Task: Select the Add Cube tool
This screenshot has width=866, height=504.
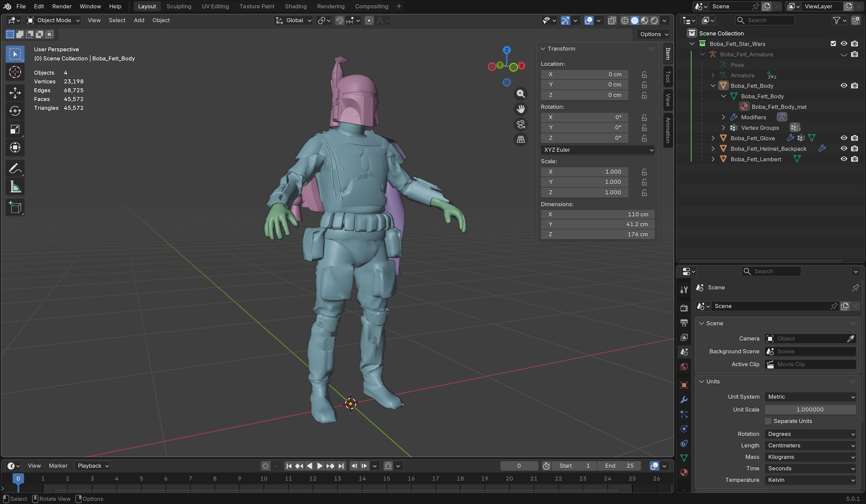Action: 15,207
